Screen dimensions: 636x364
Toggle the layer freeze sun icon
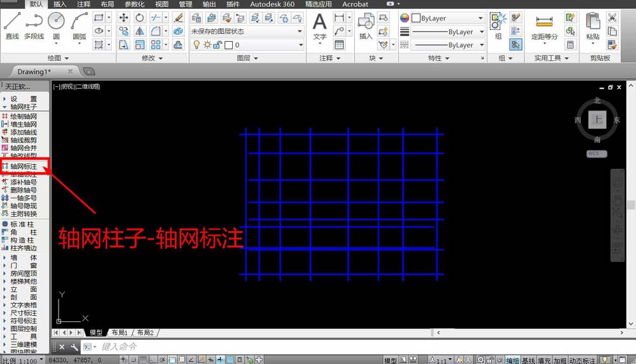pos(207,44)
